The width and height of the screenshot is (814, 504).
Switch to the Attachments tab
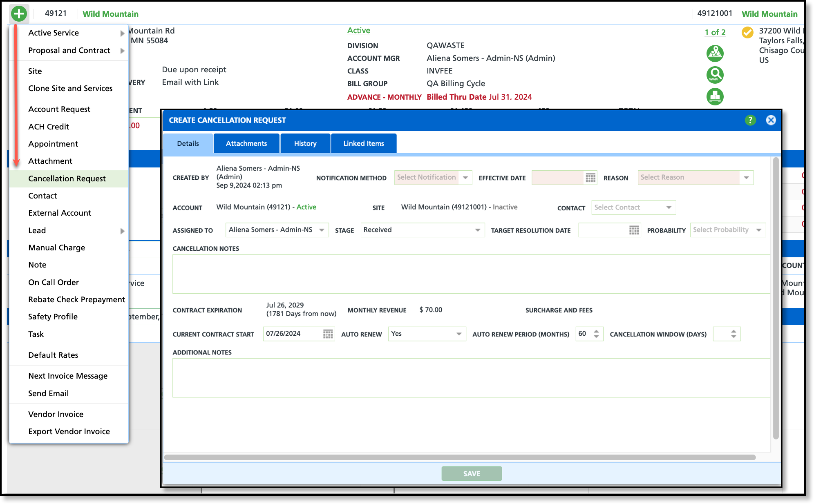[246, 143]
